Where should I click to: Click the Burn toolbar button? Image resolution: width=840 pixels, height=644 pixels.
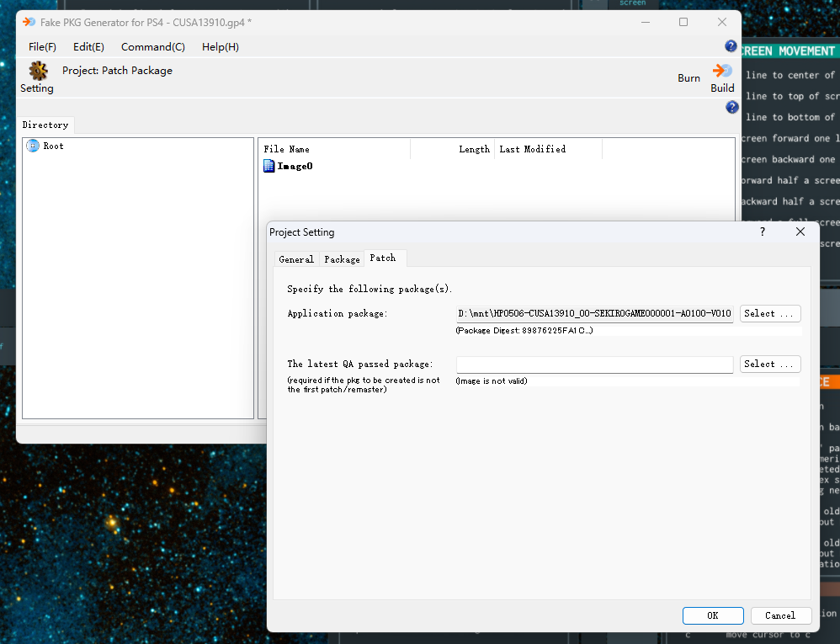(x=688, y=78)
